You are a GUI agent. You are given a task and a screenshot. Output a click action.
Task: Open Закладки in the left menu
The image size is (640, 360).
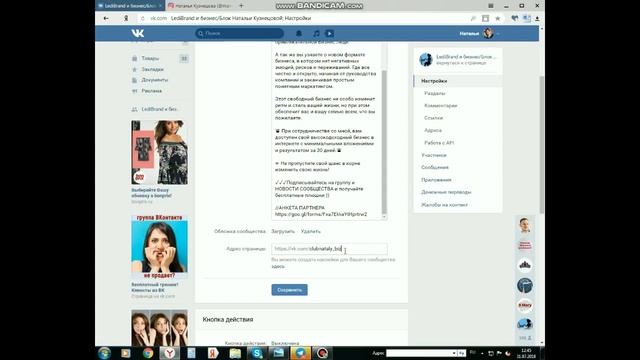[152, 69]
